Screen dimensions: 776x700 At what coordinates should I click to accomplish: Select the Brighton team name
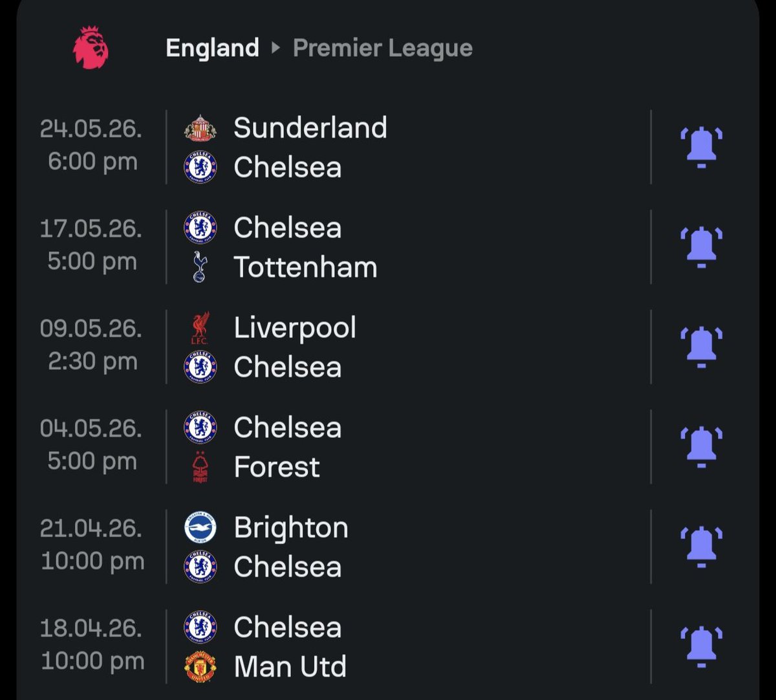291,528
